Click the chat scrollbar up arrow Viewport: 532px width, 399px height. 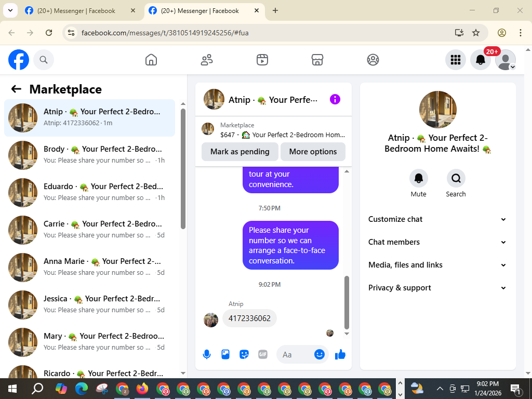(347, 171)
